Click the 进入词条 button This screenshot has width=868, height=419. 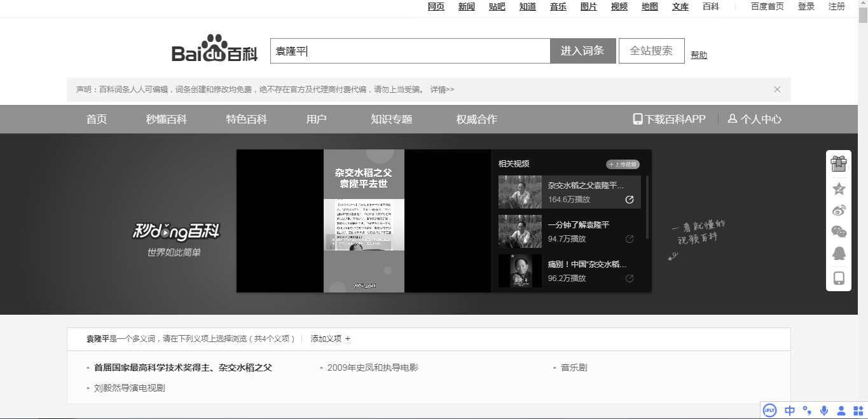582,51
